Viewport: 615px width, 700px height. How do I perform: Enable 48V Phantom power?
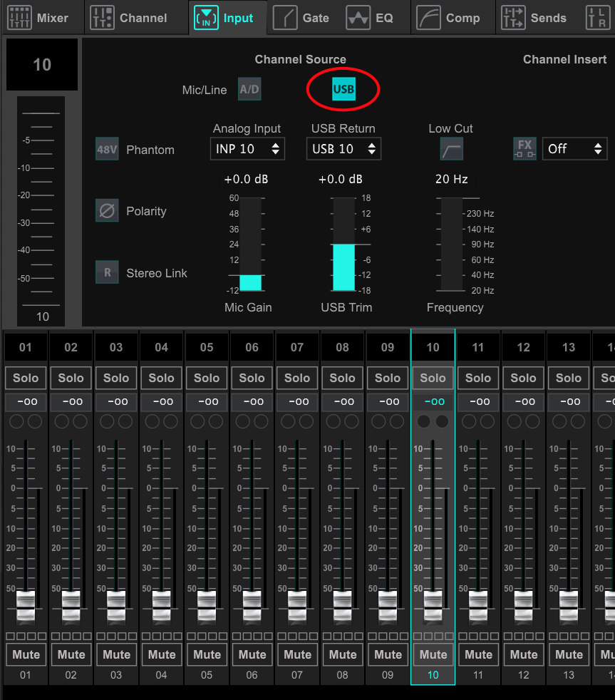click(108, 150)
